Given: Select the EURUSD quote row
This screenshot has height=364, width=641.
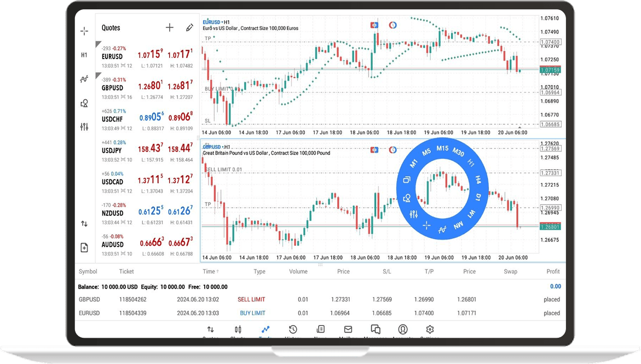Looking at the screenshot, I should click(x=147, y=57).
